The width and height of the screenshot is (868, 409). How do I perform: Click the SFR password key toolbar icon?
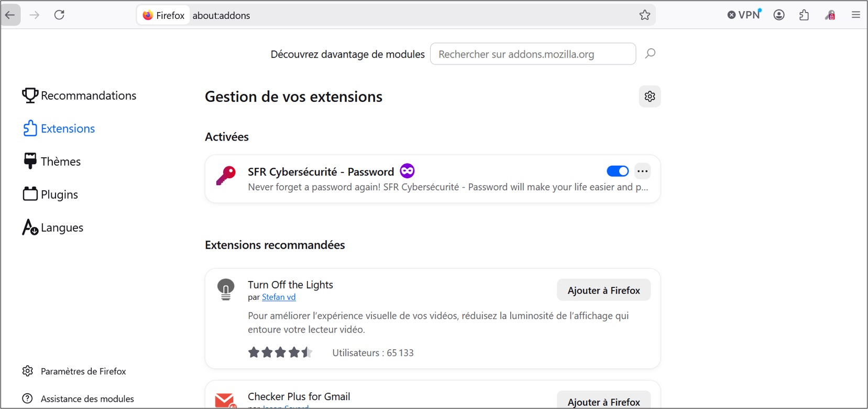830,15
